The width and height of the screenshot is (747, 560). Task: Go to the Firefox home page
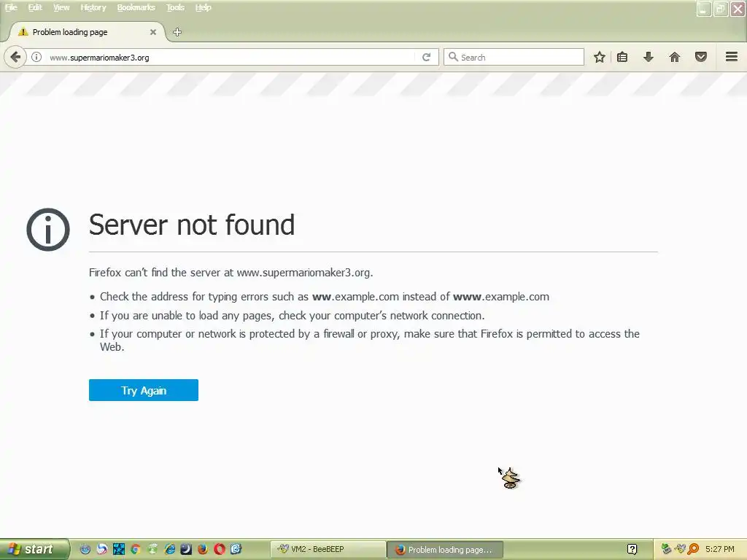click(x=675, y=57)
